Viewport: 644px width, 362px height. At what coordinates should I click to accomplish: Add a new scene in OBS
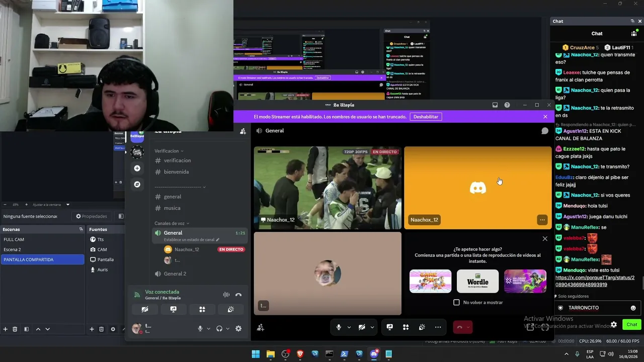[6, 329]
